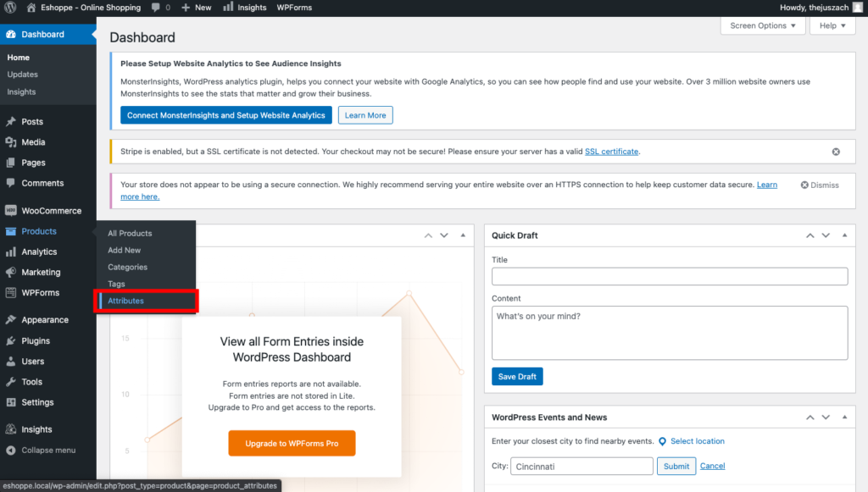The width and height of the screenshot is (868, 492).
Task: Click the Users person icon
Action: pyautogui.click(x=10, y=361)
